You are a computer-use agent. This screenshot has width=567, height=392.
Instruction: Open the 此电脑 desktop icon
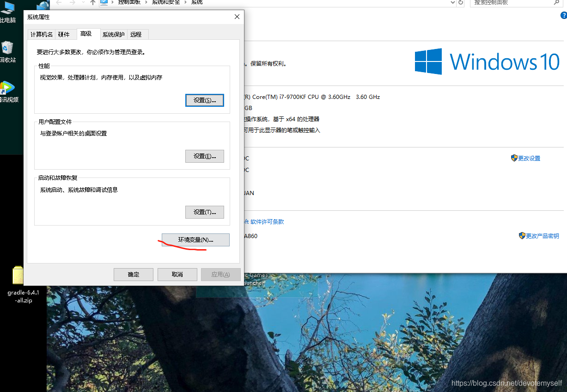tap(7, 12)
